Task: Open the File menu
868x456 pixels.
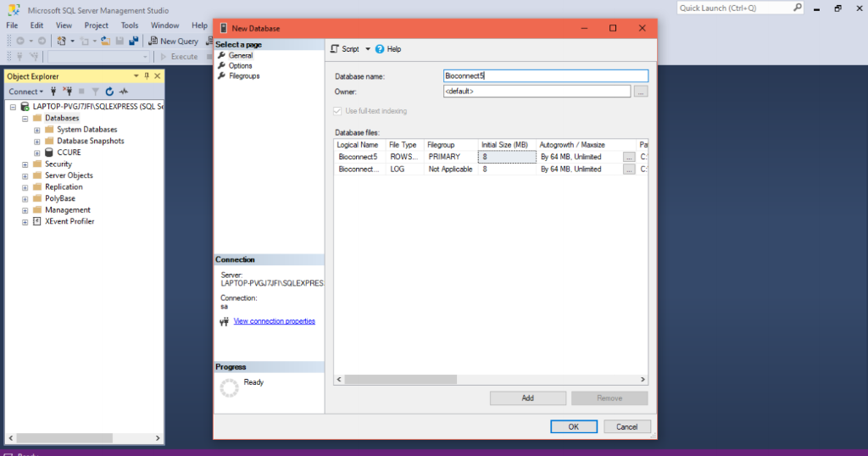Action: pyautogui.click(x=12, y=25)
